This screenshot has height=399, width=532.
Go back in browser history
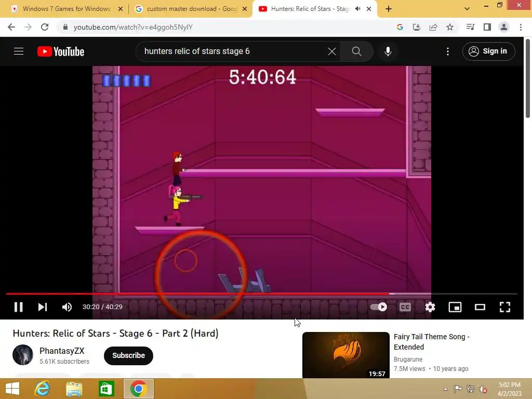(x=11, y=27)
